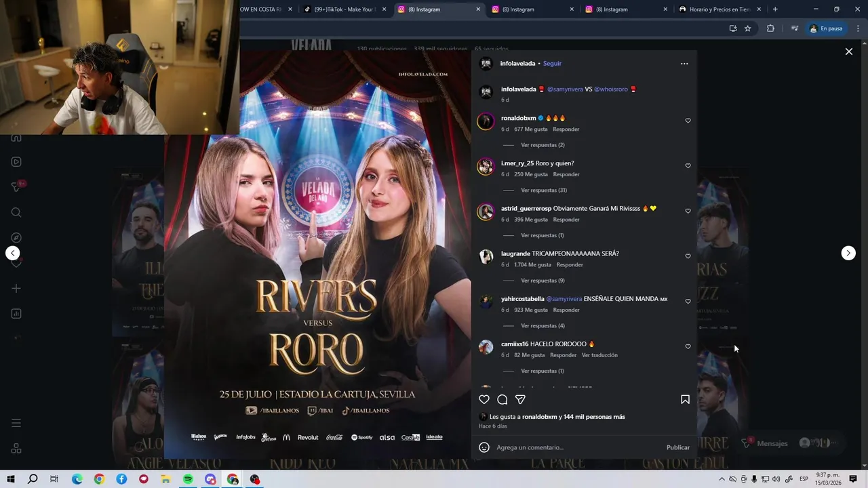Open Reels in Instagram sidebar
868x488 pixels.
[x=16, y=162]
